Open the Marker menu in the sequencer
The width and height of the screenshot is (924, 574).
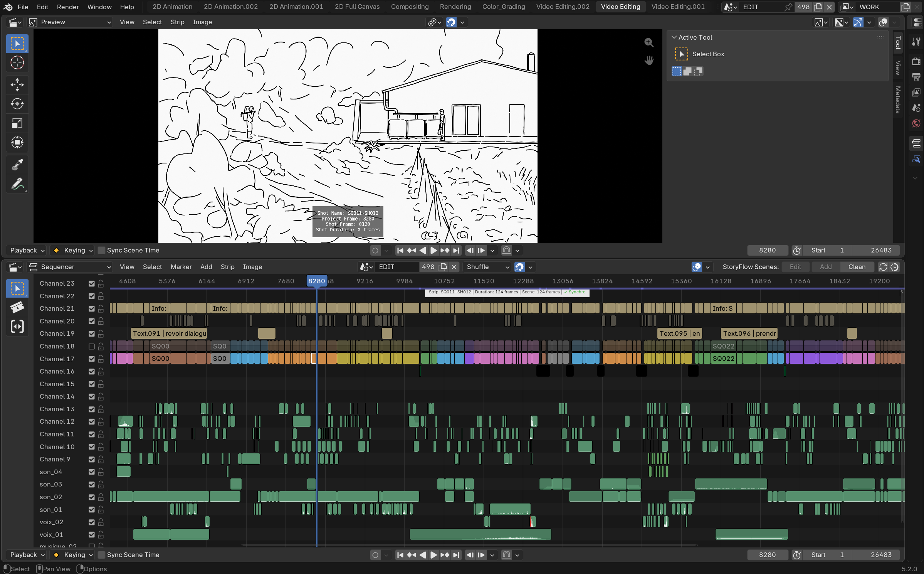[181, 267]
